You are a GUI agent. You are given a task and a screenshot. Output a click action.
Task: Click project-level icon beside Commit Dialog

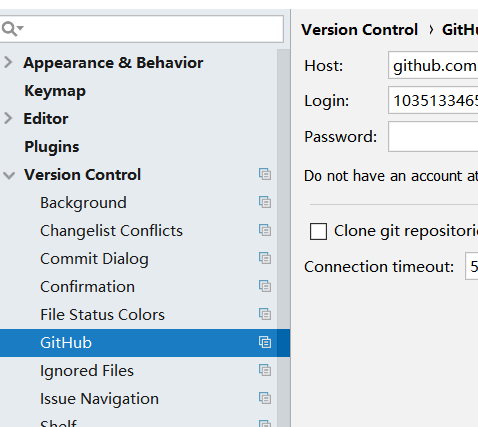click(x=265, y=258)
